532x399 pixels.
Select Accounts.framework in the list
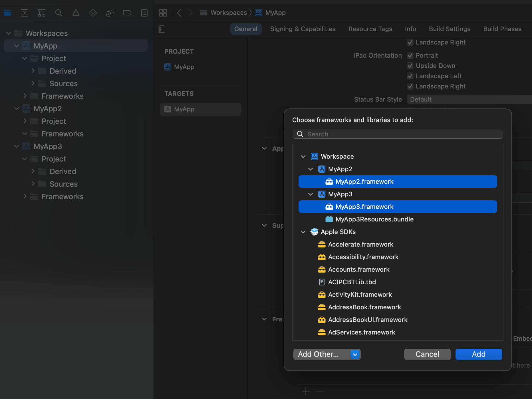[398, 269]
